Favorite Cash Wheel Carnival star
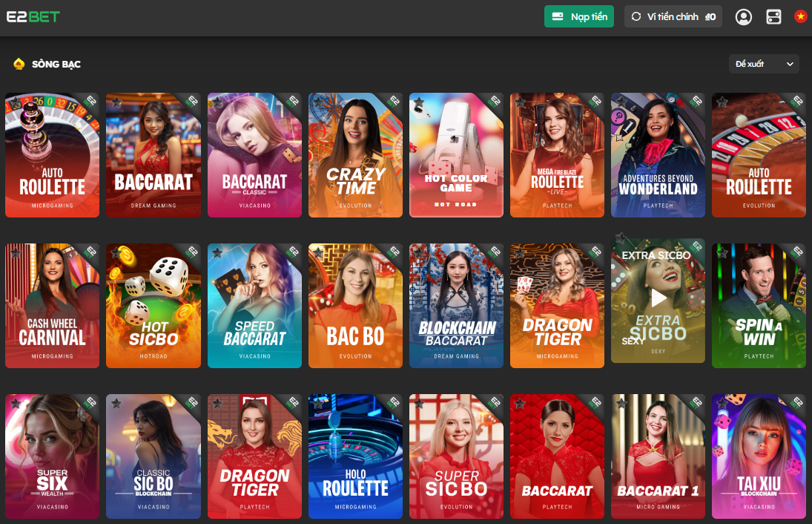The height and width of the screenshot is (524, 812). pos(16,253)
